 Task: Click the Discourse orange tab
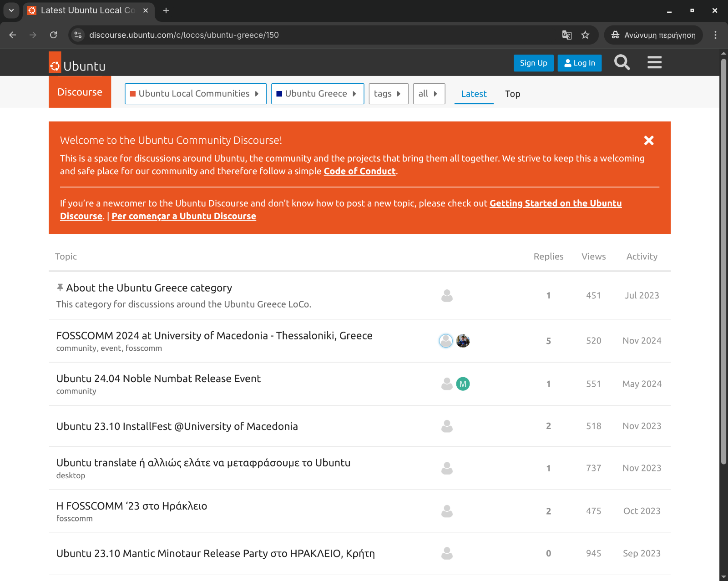[80, 92]
